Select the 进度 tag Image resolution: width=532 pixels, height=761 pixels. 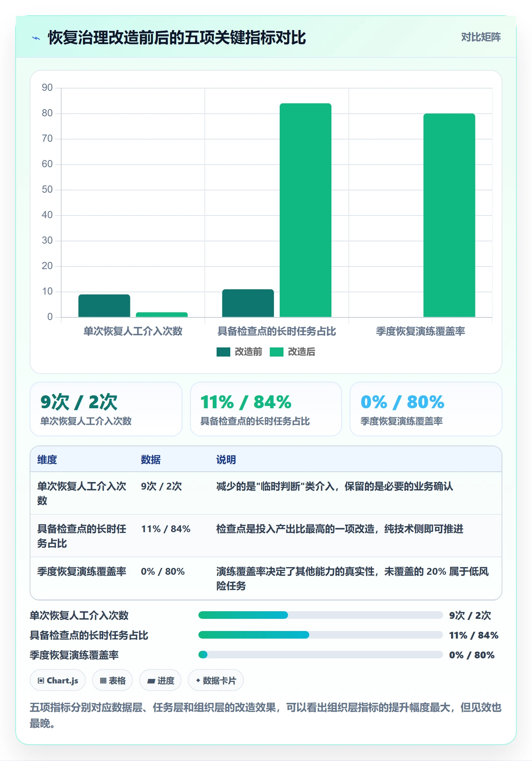click(160, 680)
